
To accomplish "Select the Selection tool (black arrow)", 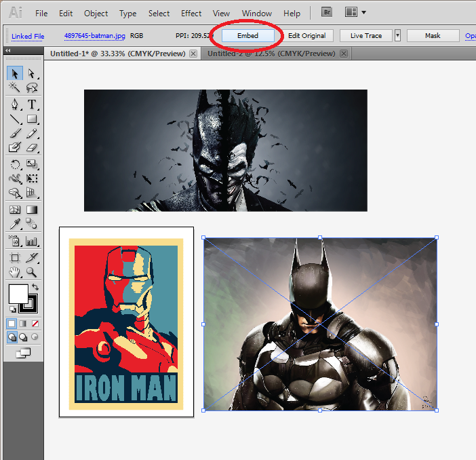I will point(14,73).
